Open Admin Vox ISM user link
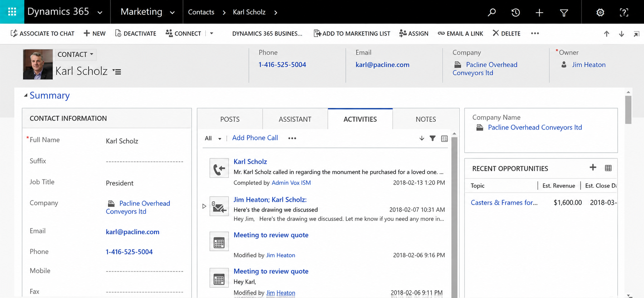 coord(291,183)
